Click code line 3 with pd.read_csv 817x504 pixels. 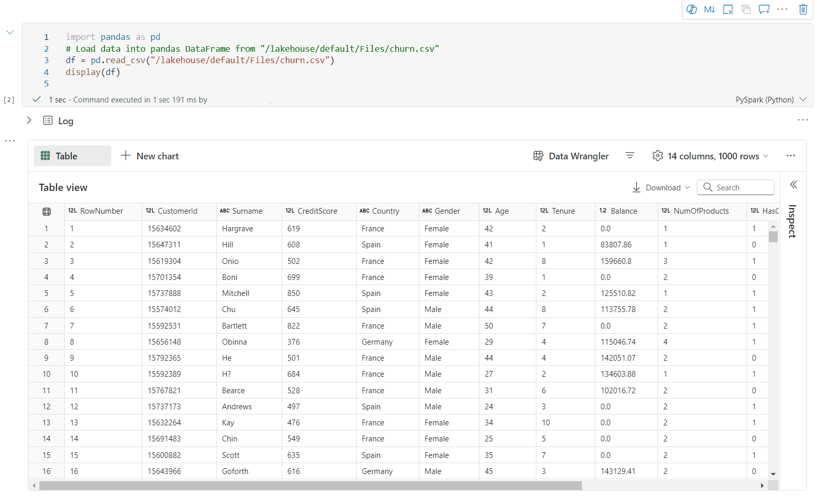point(200,60)
